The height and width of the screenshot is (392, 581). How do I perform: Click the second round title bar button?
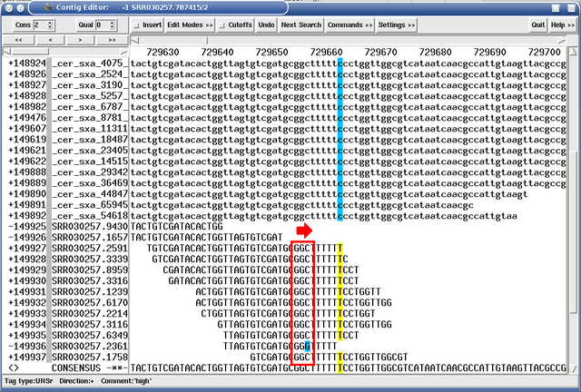click(21, 7)
